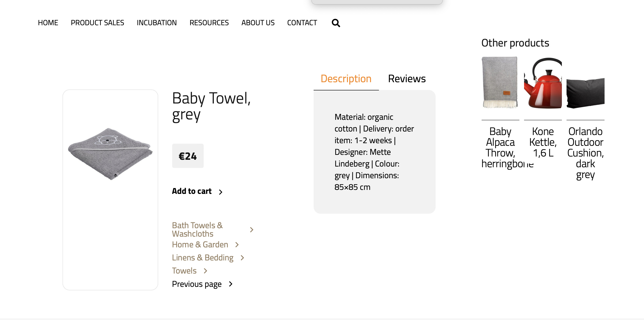644x320 pixels.
Task: View Baby Alpaca Throw product image
Action: [500, 82]
